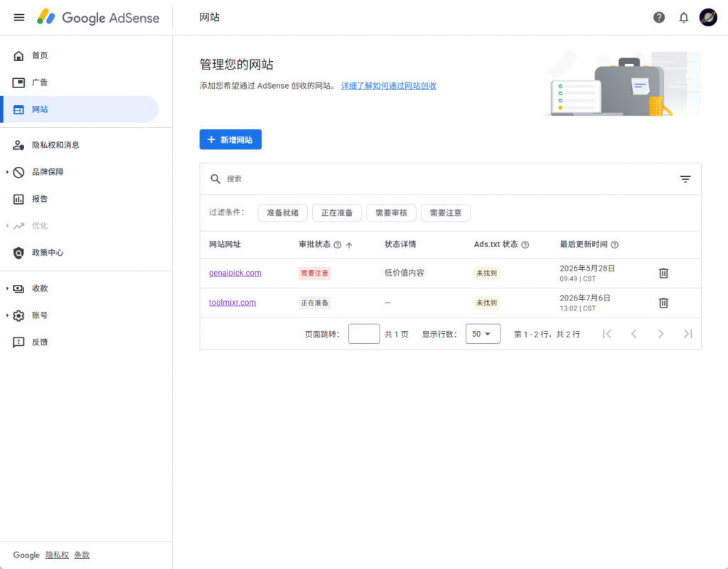The height and width of the screenshot is (569, 728).
Task: Go to the next page
Action: [660, 334]
